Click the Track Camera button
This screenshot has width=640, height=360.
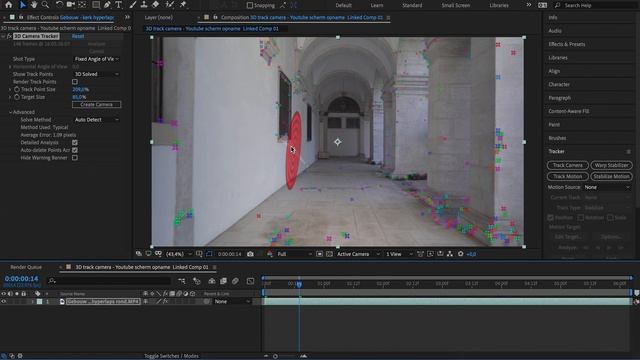[568, 165]
